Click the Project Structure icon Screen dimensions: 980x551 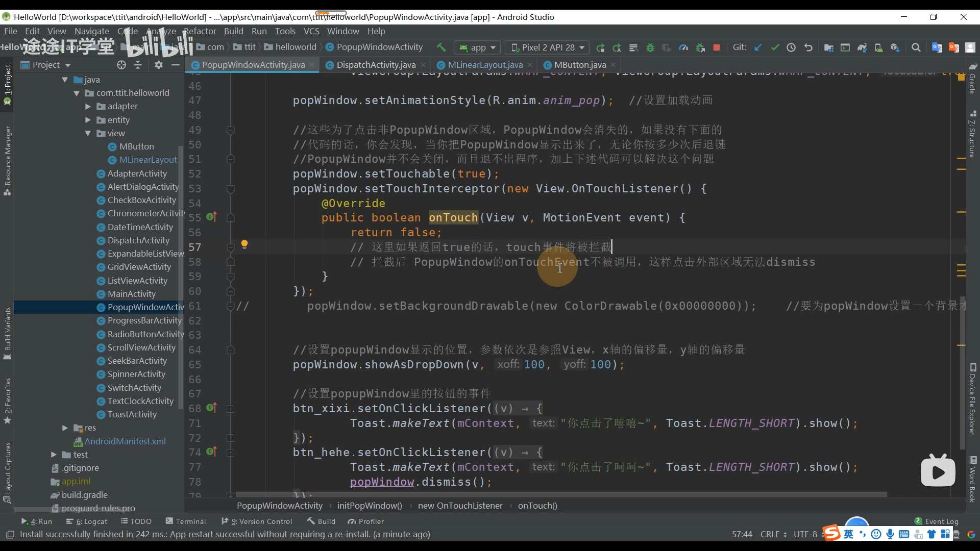click(x=829, y=47)
